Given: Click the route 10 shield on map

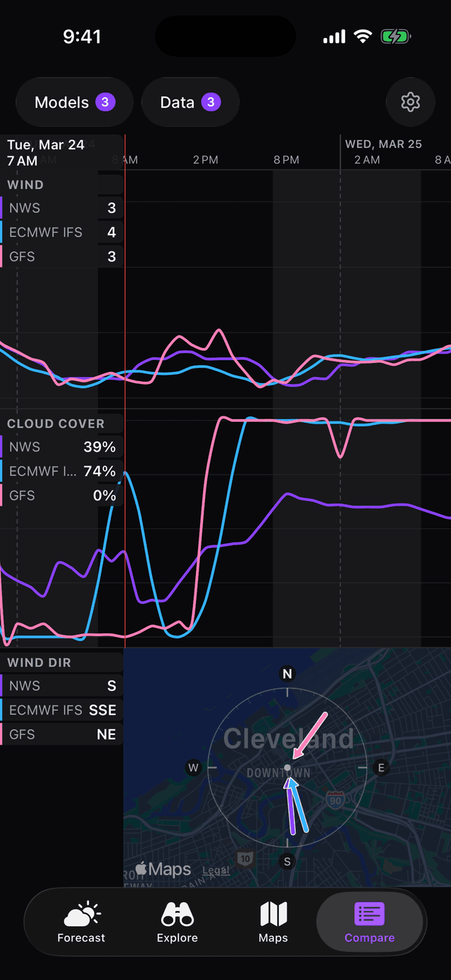Looking at the screenshot, I should (245, 858).
